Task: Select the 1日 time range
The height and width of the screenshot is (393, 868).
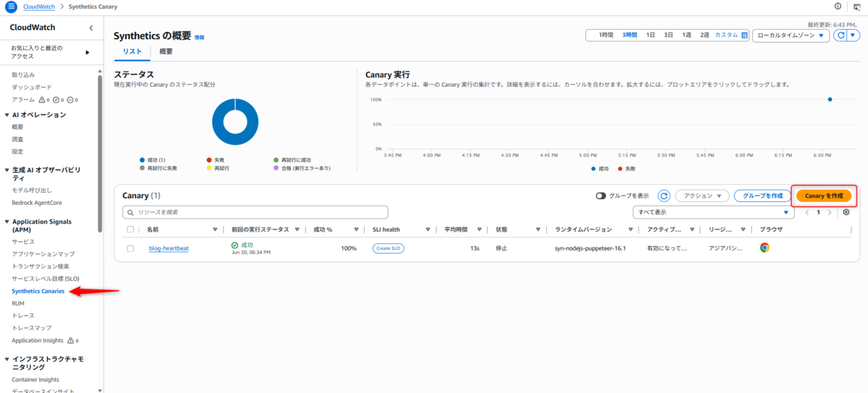Action: (651, 35)
